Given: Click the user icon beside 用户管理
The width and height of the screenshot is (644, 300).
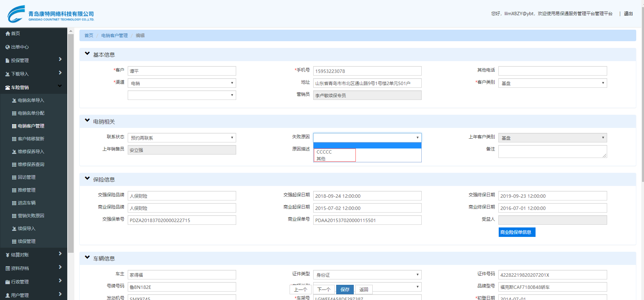Looking at the screenshot, I should (x=7, y=296).
